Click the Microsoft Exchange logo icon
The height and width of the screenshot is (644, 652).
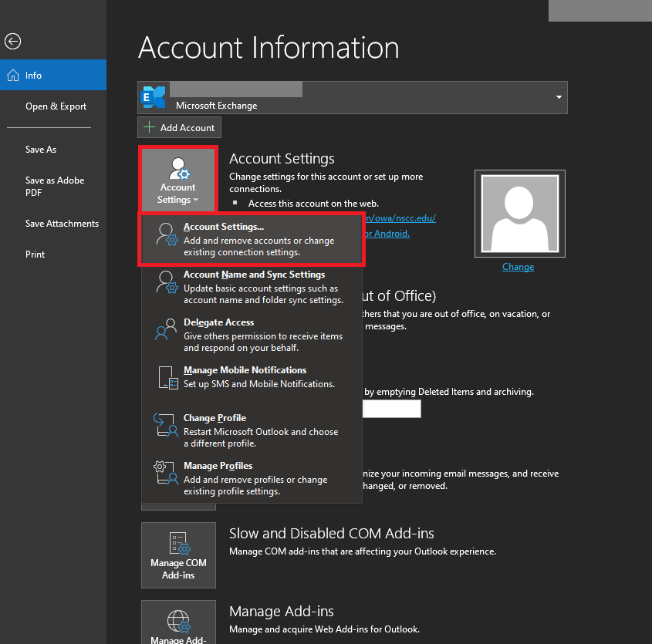point(153,97)
